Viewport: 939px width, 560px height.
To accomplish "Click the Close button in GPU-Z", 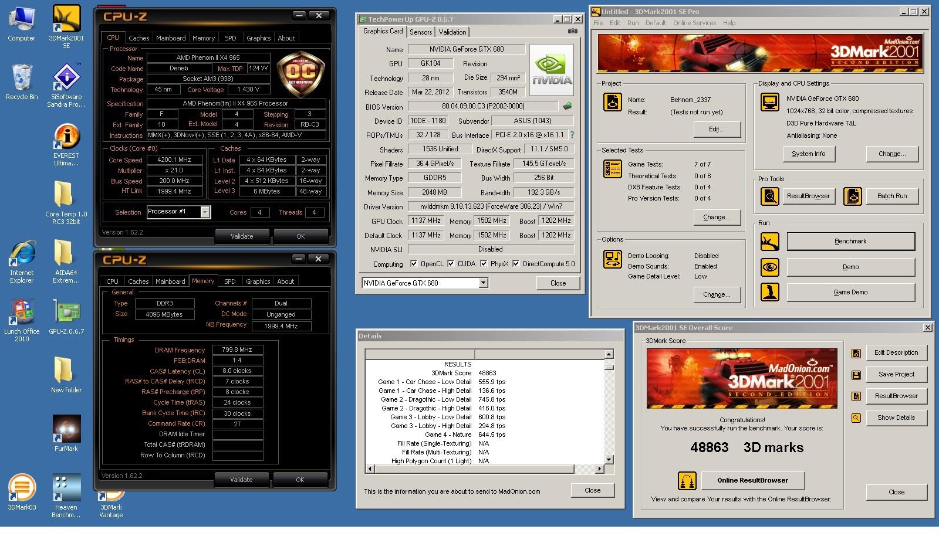I will point(558,283).
